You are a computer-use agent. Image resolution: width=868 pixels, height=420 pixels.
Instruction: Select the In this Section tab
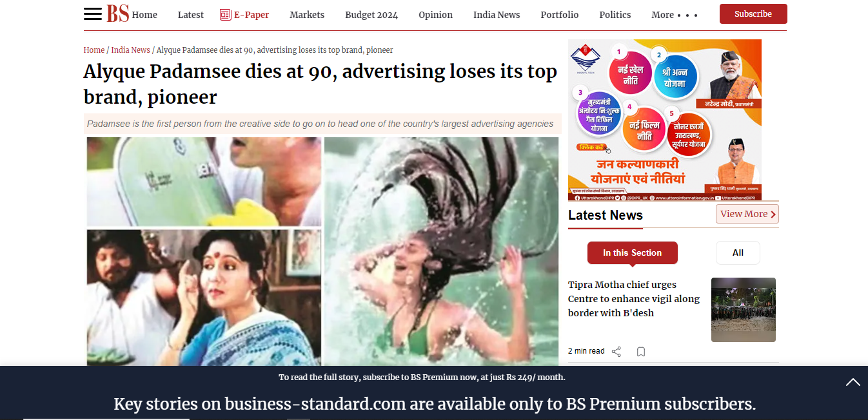(x=633, y=253)
